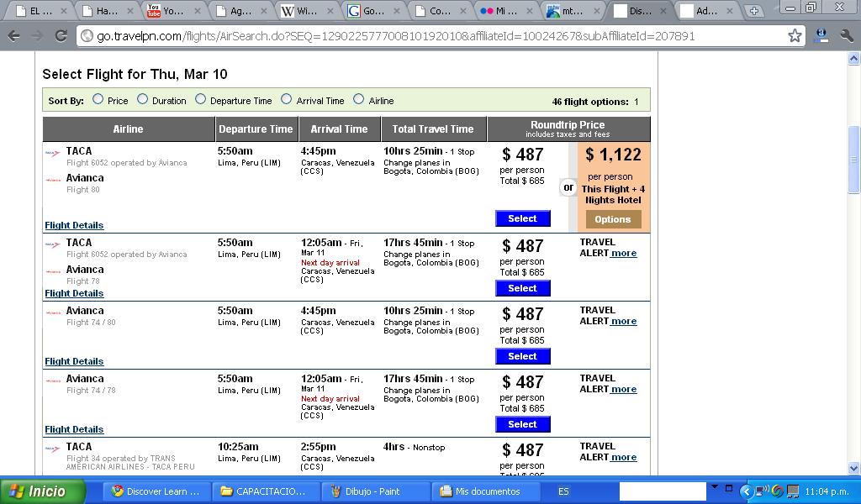Choose the Departure Time sort option

point(200,99)
